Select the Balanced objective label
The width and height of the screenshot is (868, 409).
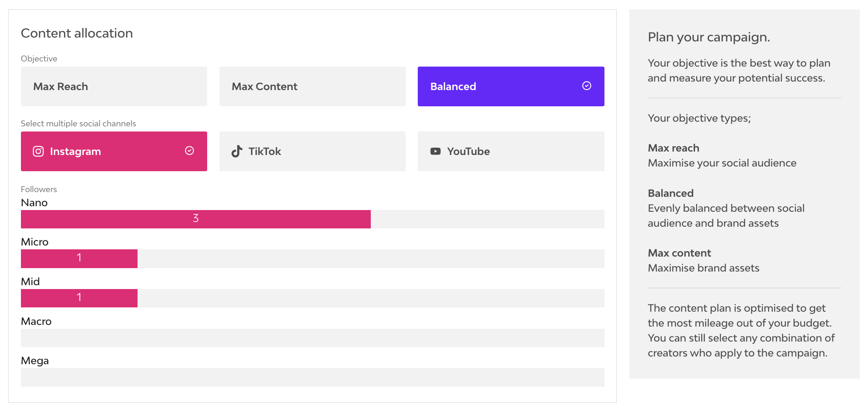[x=453, y=87]
